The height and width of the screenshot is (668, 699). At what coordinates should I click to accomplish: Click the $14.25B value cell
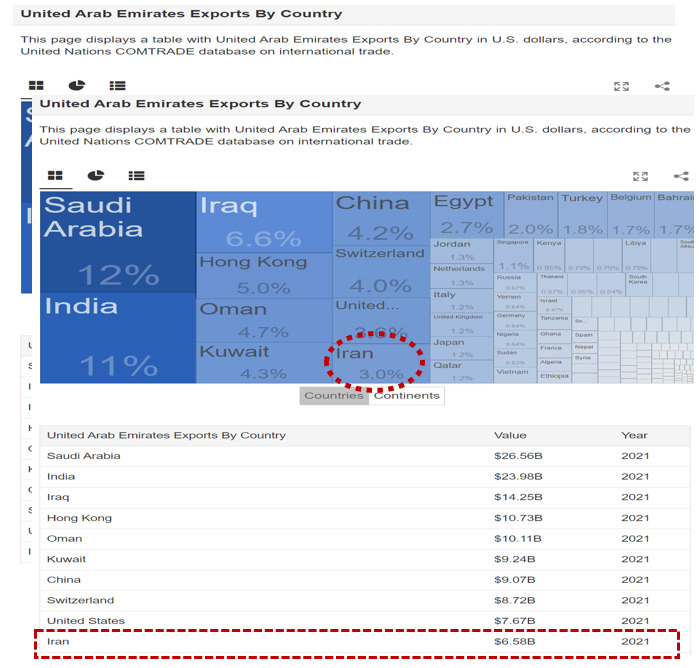[518, 497]
